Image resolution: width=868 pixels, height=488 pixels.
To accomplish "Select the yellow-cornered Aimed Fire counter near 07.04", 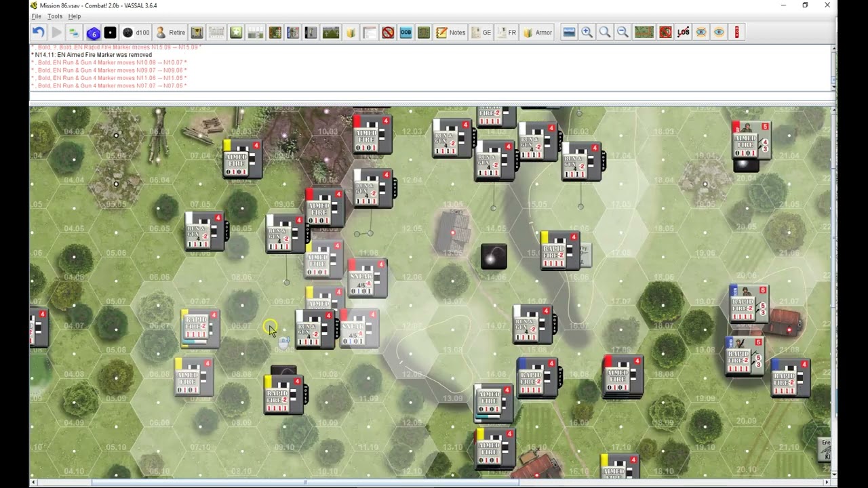I will coord(243,159).
